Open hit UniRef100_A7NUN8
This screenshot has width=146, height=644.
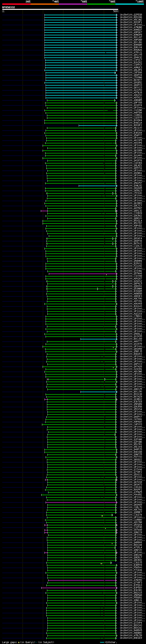131,27
